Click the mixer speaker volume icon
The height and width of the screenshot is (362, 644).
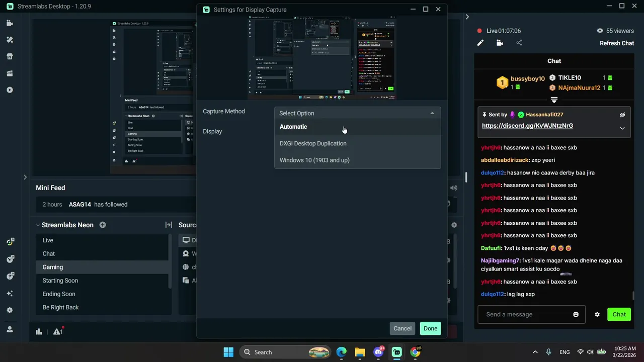coord(454,188)
